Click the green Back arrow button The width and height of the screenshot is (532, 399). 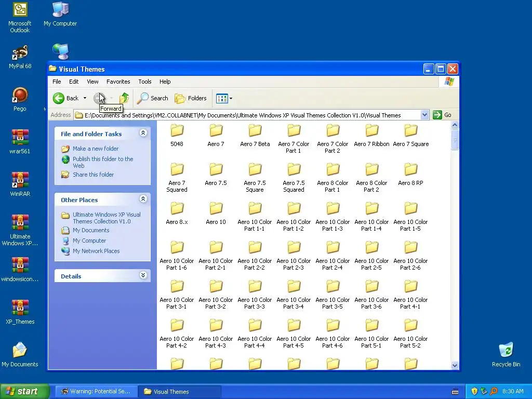[x=58, y=98]
